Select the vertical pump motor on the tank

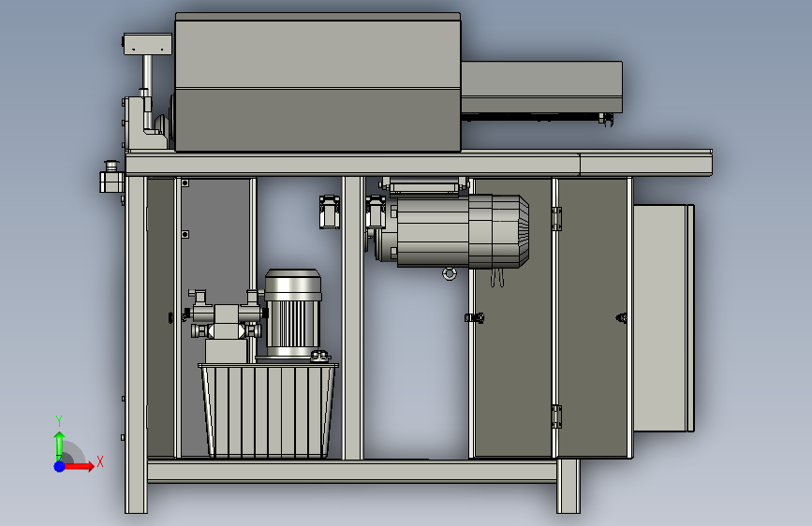[x=292, y=314]
